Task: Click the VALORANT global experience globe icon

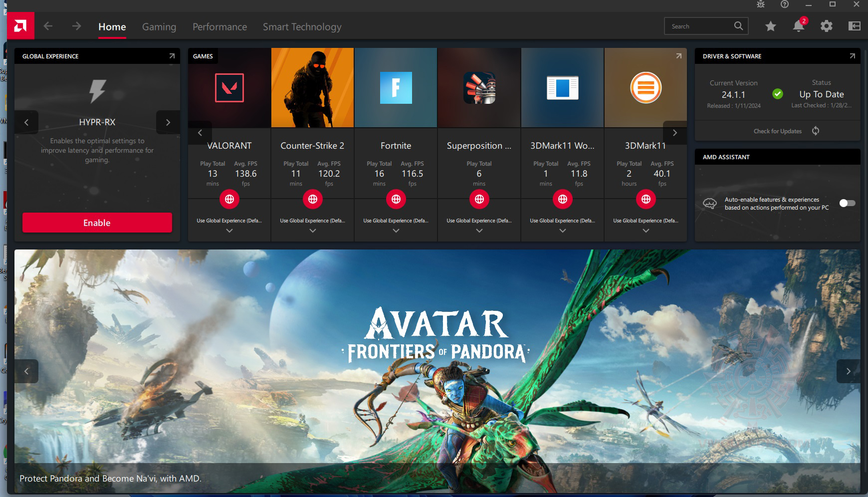Action: click(229, 199)
